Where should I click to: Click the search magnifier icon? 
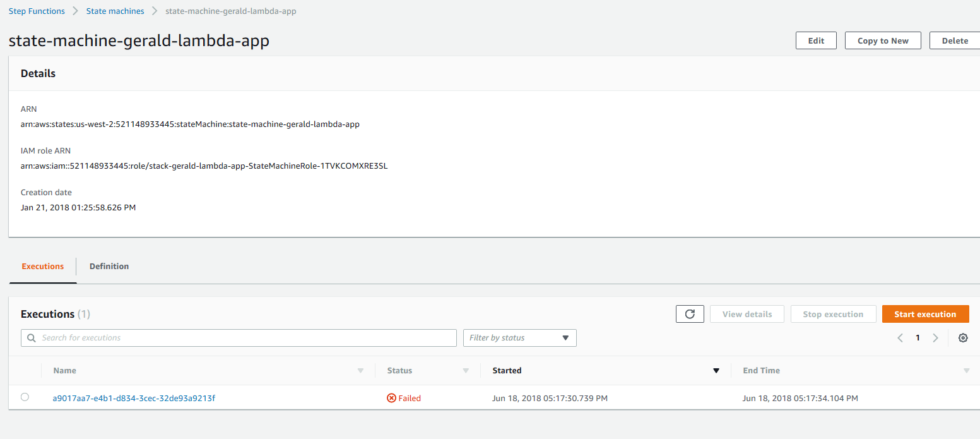click(x=32, y=338)
